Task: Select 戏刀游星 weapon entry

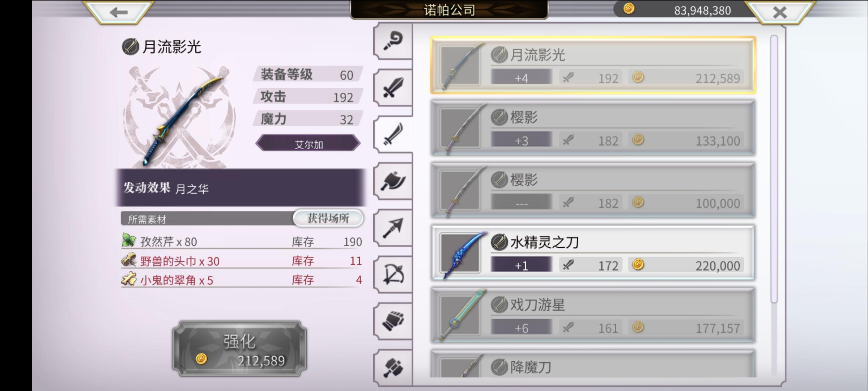Action: click(593, 315)
